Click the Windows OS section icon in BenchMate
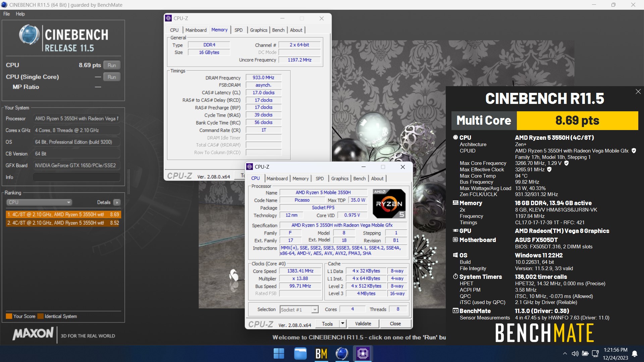The height and width of the screenshot is (362, 644). tap(455, 255)
